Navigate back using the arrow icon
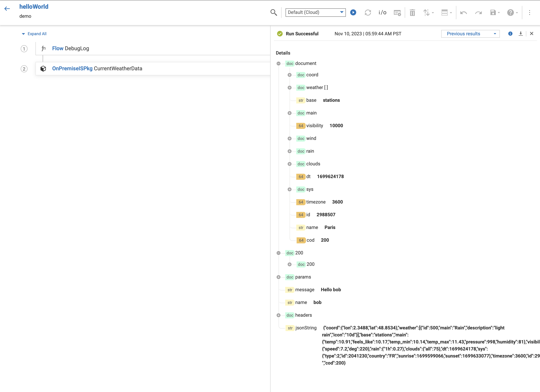 coord(7,9)
